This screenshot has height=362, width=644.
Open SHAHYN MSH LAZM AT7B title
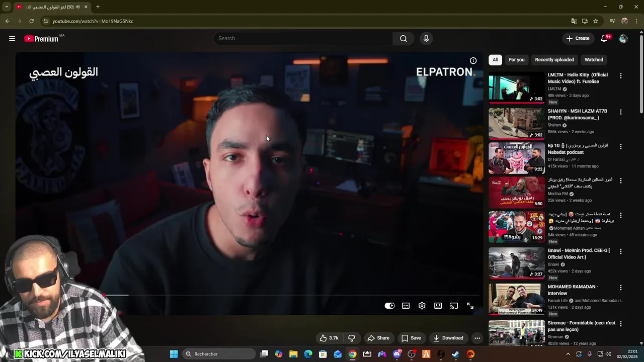pos(578,114)
